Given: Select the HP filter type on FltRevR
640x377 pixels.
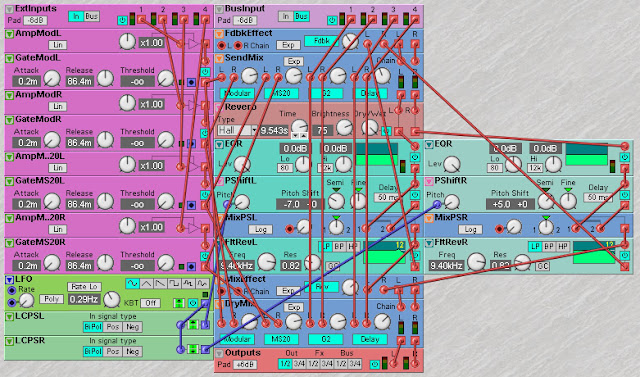Looking at the screenshot, I should [563, 246].
